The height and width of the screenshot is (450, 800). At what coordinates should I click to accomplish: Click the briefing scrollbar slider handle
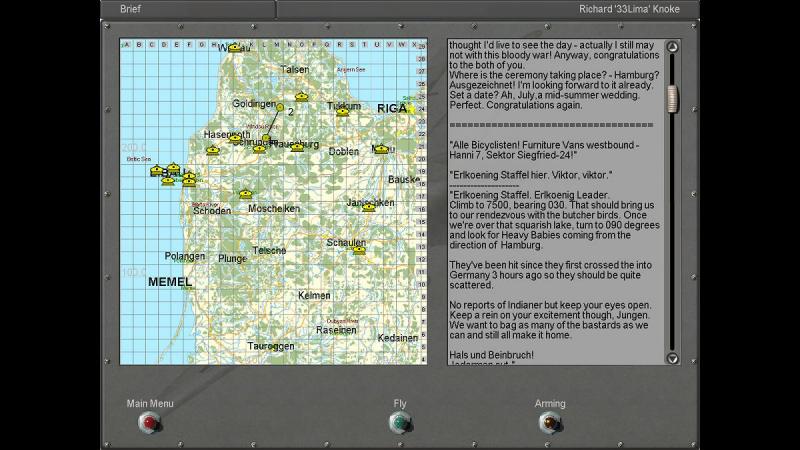(x=673, y=98)
